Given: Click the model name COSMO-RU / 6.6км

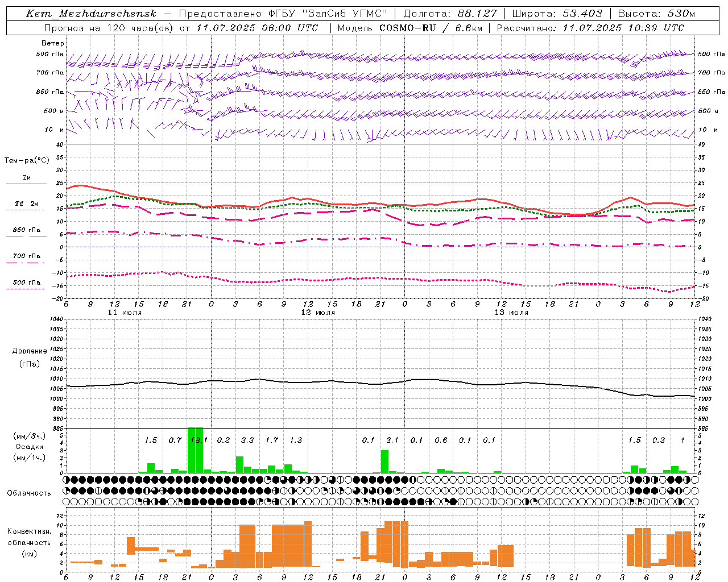Looking at the screenshot, I should (431, 28).
